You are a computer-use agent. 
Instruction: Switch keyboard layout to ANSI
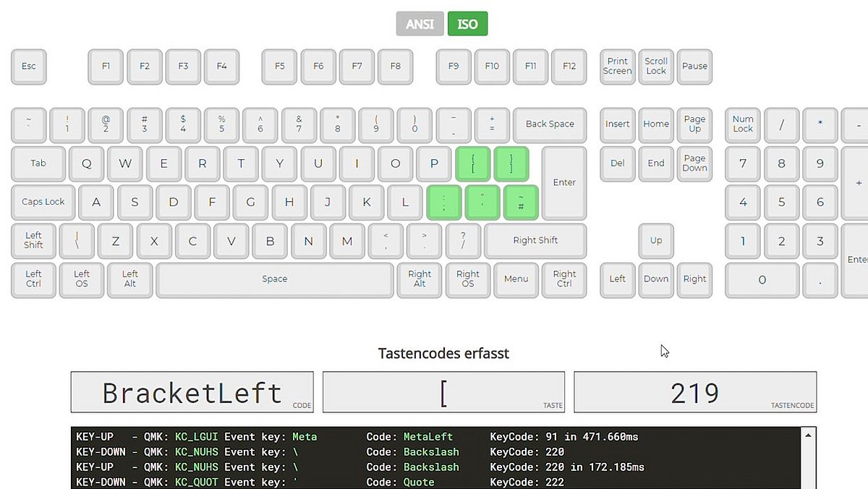420,23
